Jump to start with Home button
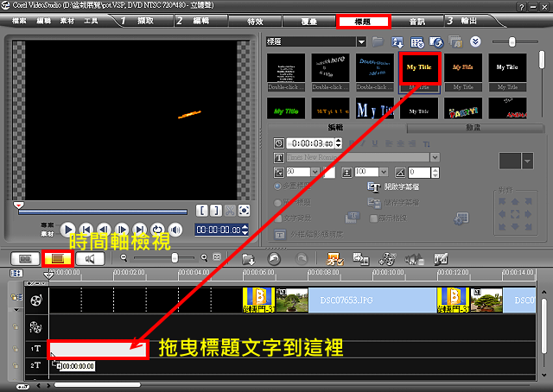The image size is (553, 392). click(86, 230)
